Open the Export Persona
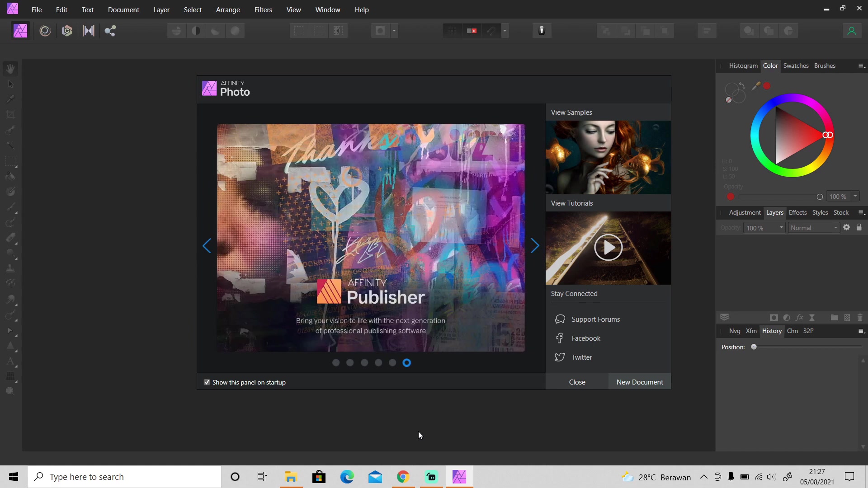The image size is (868, 488). 110,31
